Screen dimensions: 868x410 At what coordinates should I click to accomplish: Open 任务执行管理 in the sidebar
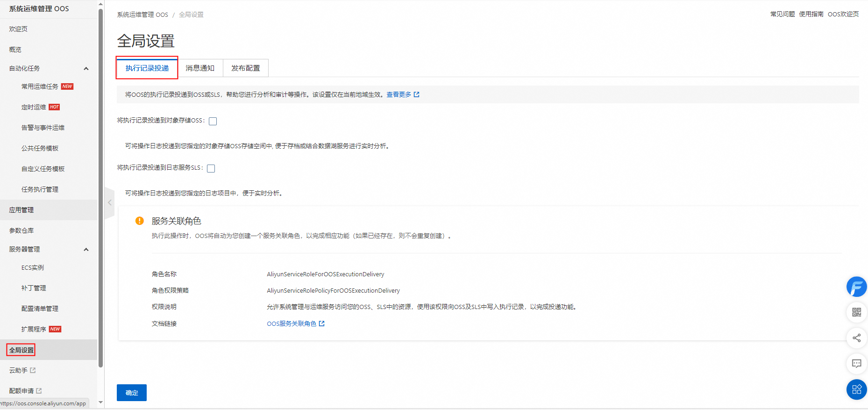point(40,189)
